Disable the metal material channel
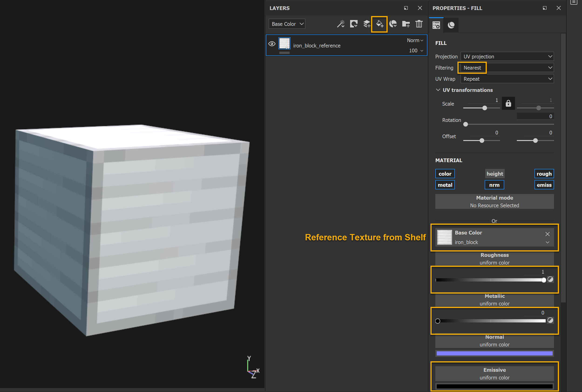The height and width of the screenshot is (392, 582). click(x=445, y=185)
